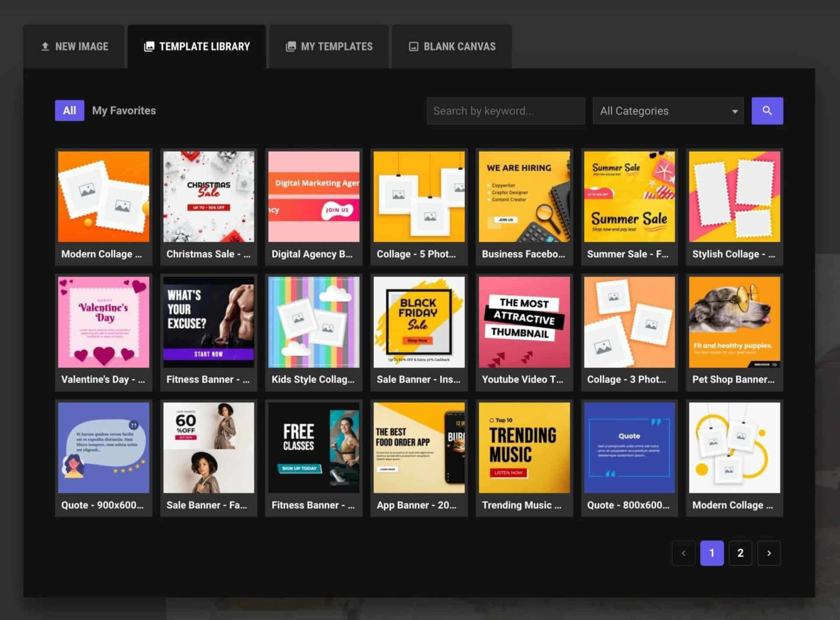Switch to the Blank Canvas tab
This screenshot has width=840, height=620.
tap(452, 46)
